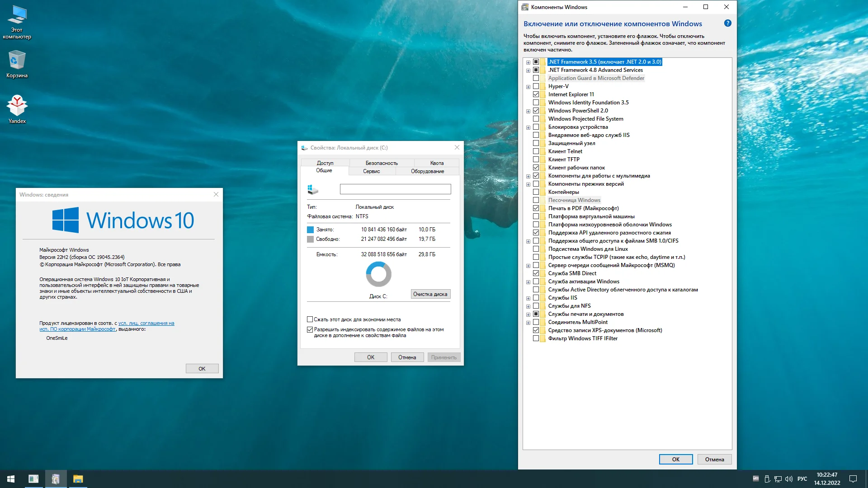Click the volume speaker tray icon

pyautogui.click(x=789, y=479)
